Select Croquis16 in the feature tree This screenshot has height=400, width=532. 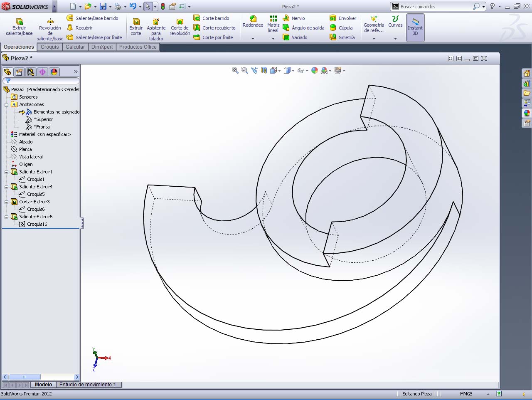(33, 224)
